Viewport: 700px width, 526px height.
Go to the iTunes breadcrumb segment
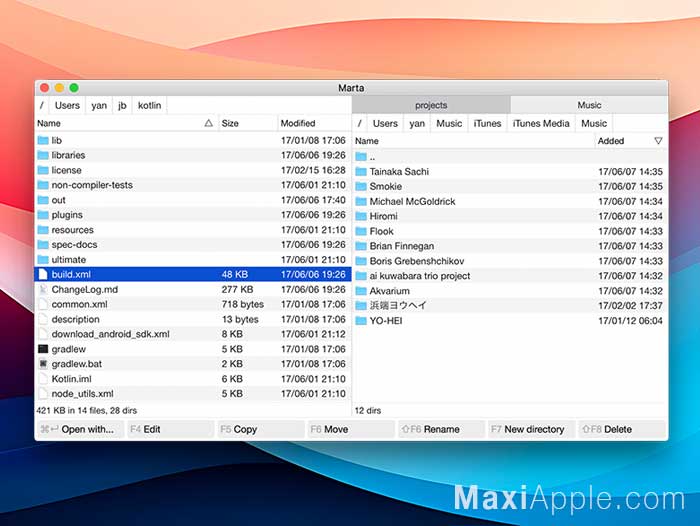488,123
